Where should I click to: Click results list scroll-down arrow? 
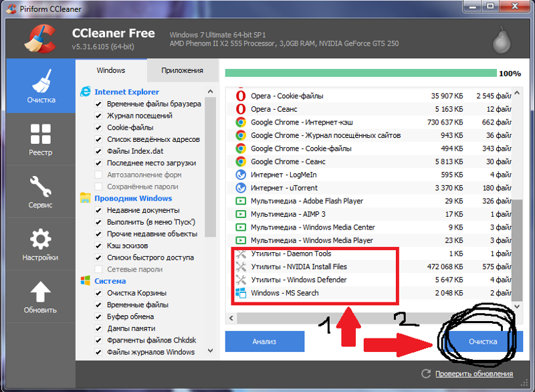pyautogui.click(x=517, y=306)
